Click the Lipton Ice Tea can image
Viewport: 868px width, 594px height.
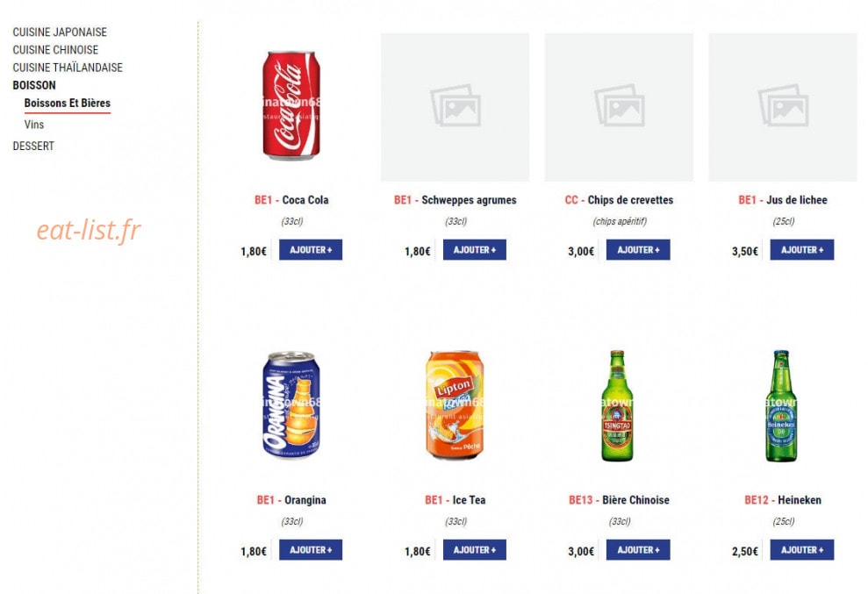(455, 405)
